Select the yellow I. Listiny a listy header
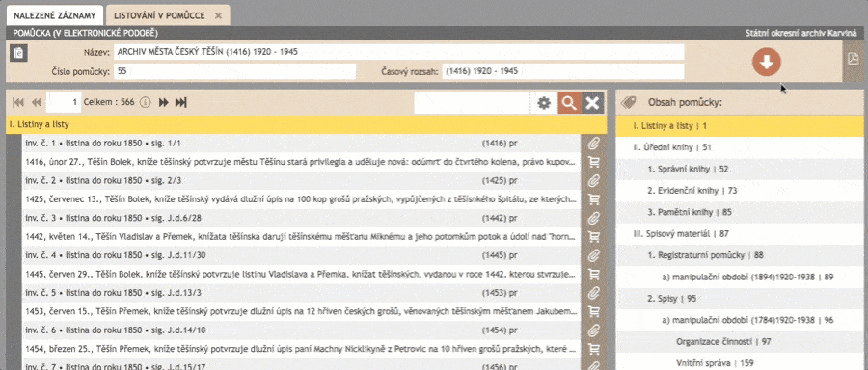 pos(307,125)
